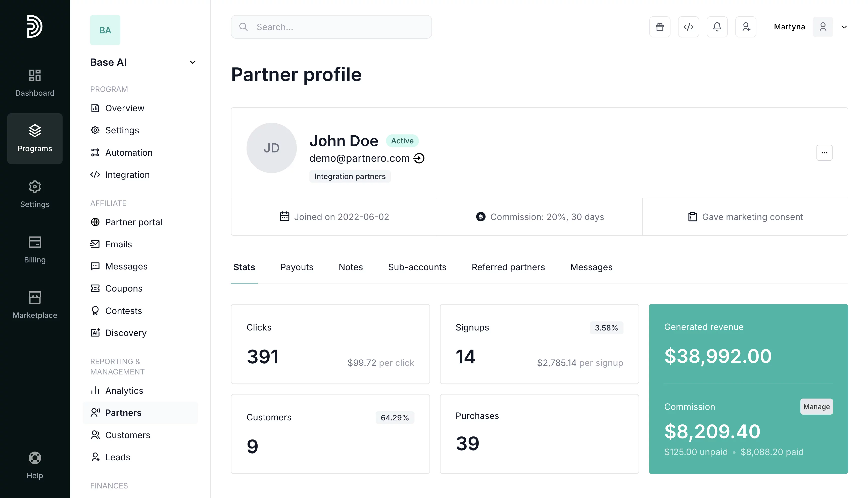Open Coupons in the sidebar
Image resolution: width=868 pixels, height=498 pixels.
(124, 288)
